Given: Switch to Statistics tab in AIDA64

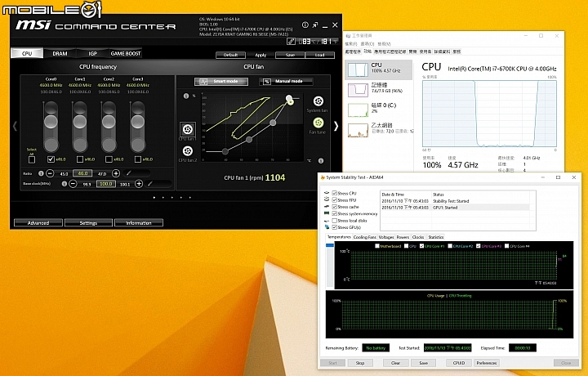Looking at the screenshot, I should point(436,237).
